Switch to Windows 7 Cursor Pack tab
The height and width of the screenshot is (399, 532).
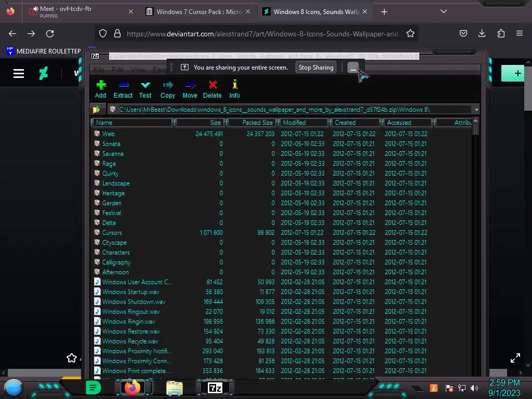[x=199, y=12]
